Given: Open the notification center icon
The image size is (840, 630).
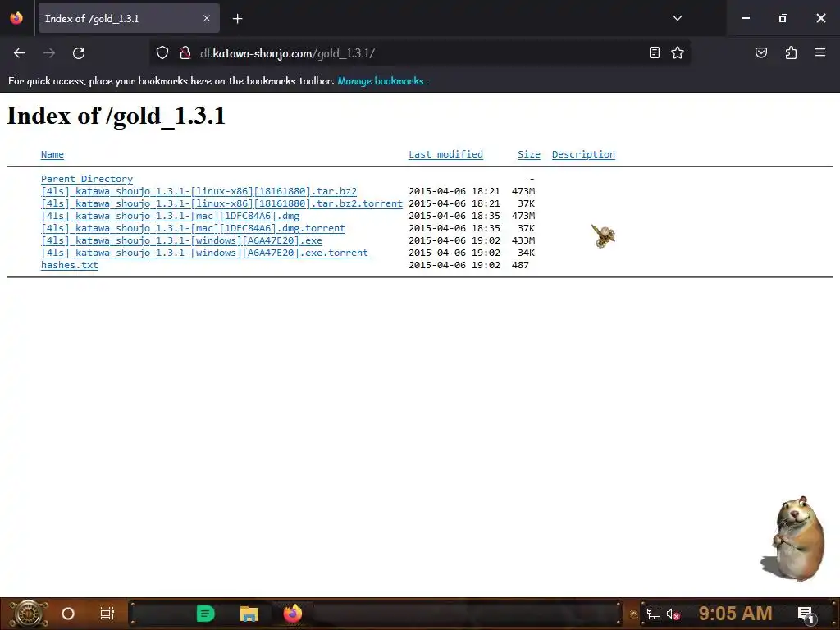Looking at the screenshot, I should [x=806, y=614].
